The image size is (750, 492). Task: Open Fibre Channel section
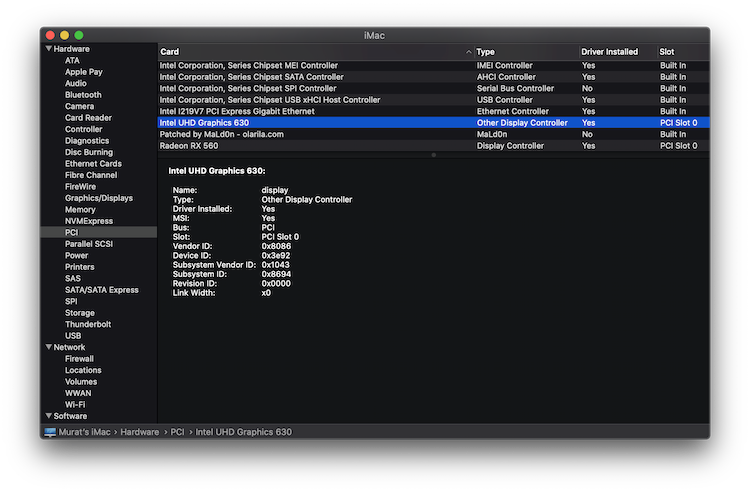point(91,175)
